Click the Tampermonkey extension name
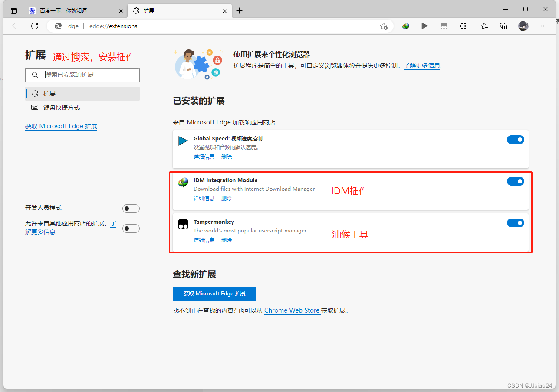559x392 pixels. pyautogui.click(x=214, y=222)
